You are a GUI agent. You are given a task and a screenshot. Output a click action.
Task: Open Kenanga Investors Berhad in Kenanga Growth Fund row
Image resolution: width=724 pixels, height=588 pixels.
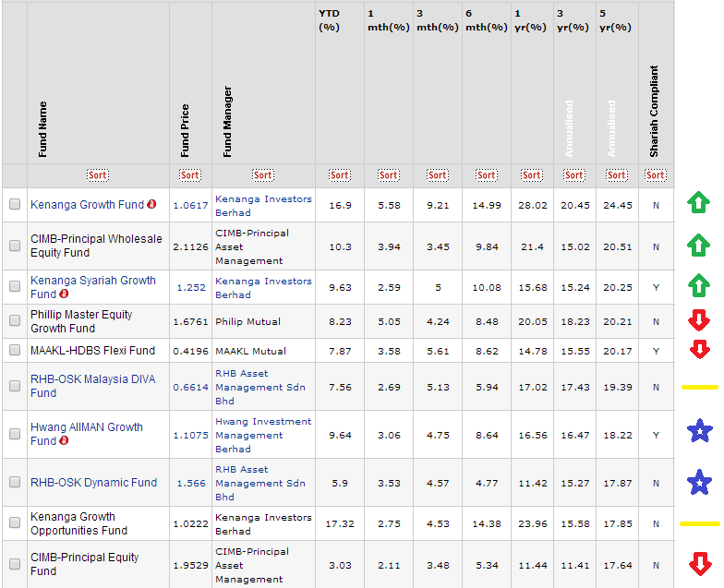click(263, 206)
